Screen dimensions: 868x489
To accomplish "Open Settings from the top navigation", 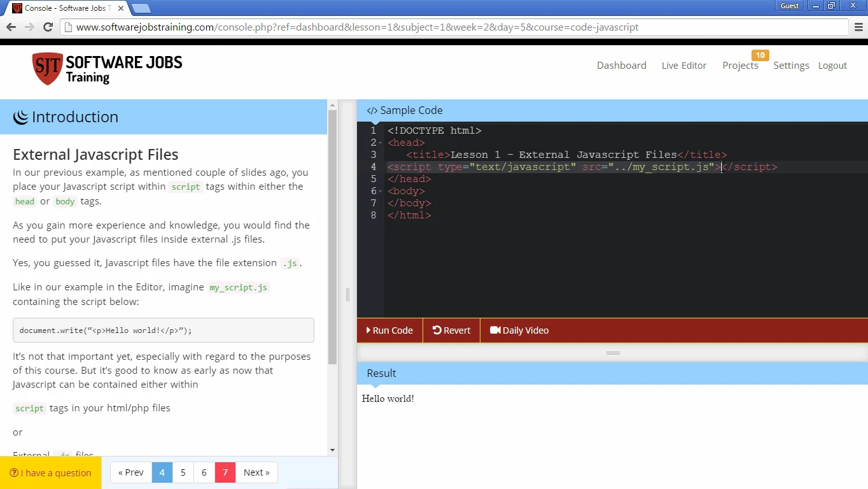I will (x=791, y=66).
